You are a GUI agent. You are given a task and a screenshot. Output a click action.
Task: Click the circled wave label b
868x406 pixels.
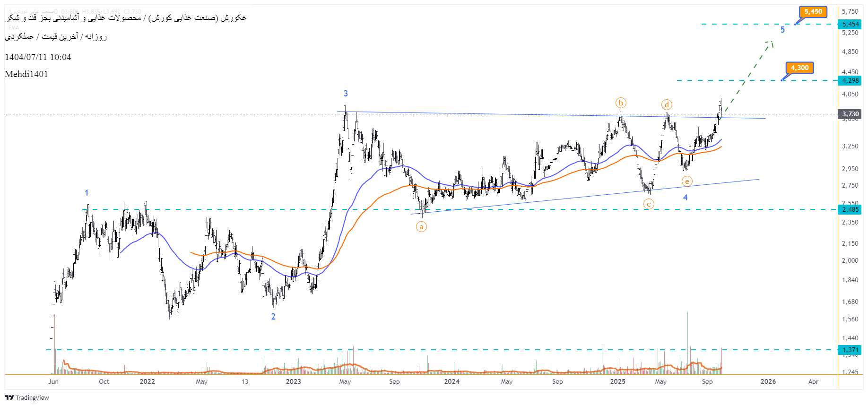pyautogui.click(x=621, y=103)
